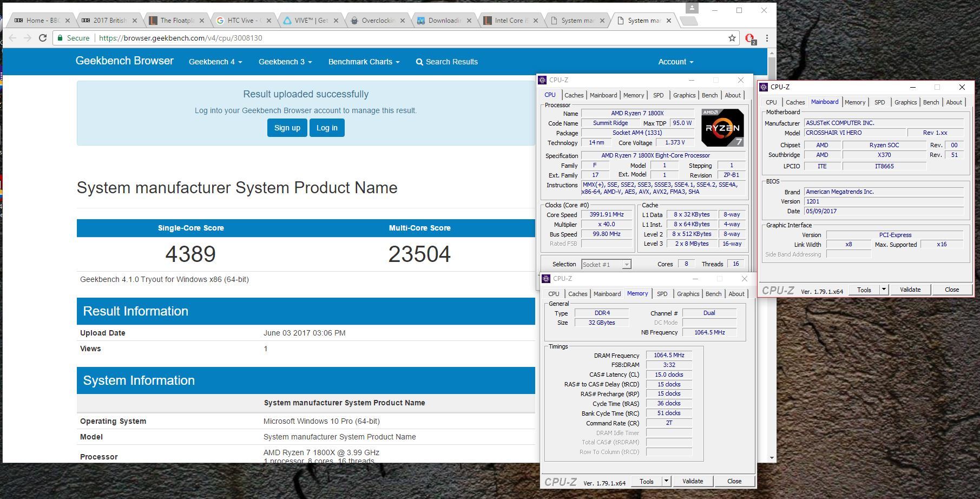
Task: Close the 'HTC Vive' tab
Action: (269, 21)
